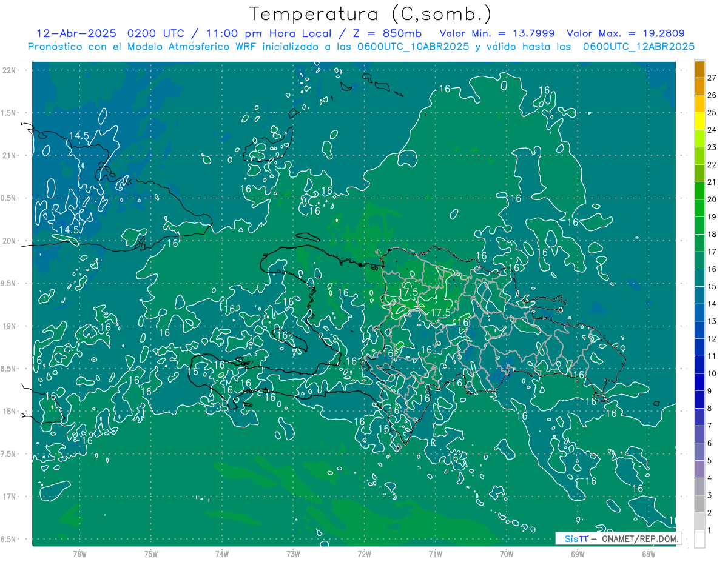The image size is (728, 562).
Task: Click the "Valor Max. = 19.2809" text
Action: 626,33
